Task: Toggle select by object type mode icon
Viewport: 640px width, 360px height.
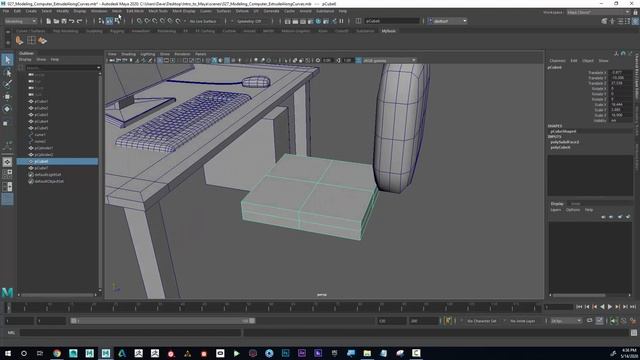Action: (109, 21)
